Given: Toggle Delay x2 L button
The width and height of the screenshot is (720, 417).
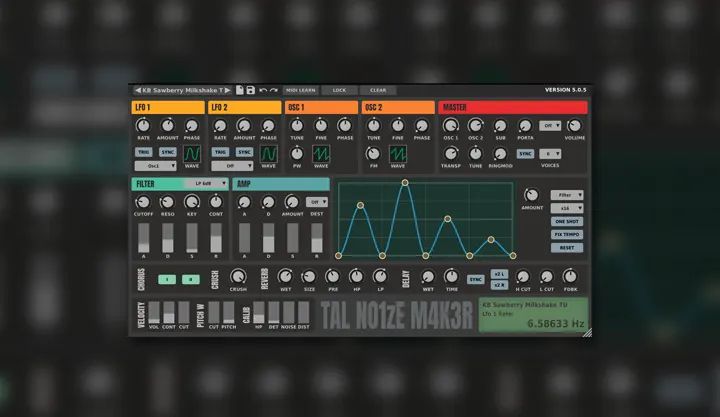Looking at the screenshot, I should pyautogui.click(x=499, y=274).
